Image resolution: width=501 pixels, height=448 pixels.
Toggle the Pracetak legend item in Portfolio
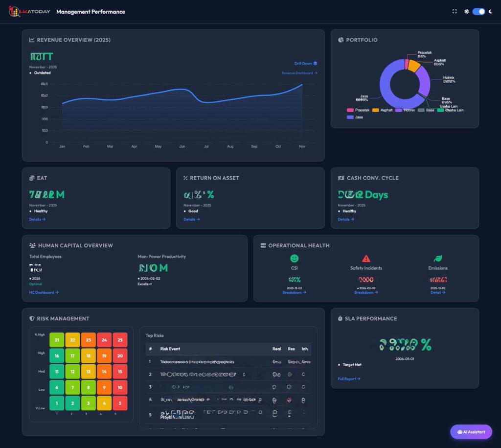coord(359,110)
